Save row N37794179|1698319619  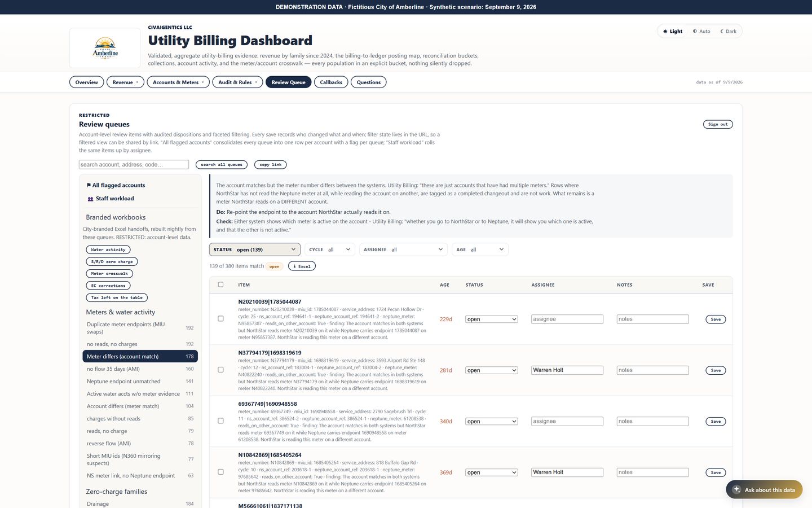point(716,370)
